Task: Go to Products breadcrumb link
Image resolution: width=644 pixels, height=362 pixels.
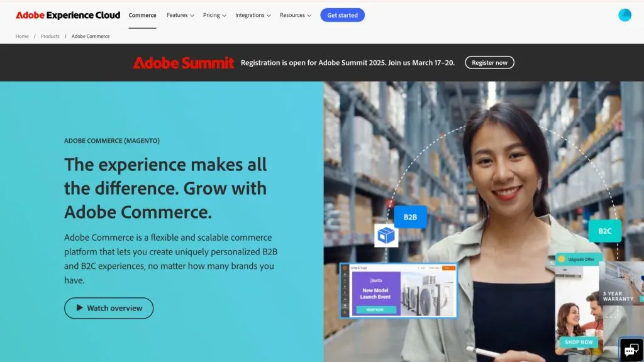Action: 50,36
